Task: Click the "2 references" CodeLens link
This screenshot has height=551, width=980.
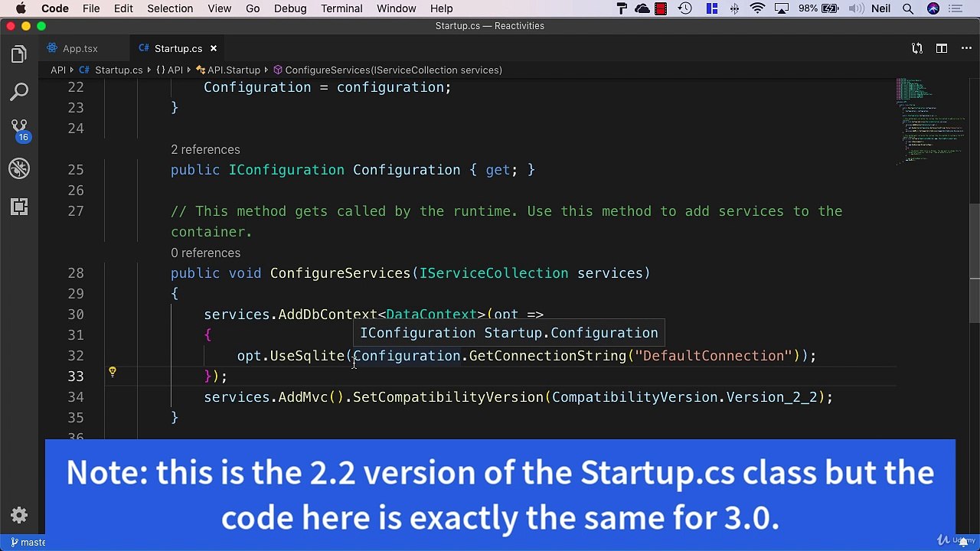Action: (205, 149)
